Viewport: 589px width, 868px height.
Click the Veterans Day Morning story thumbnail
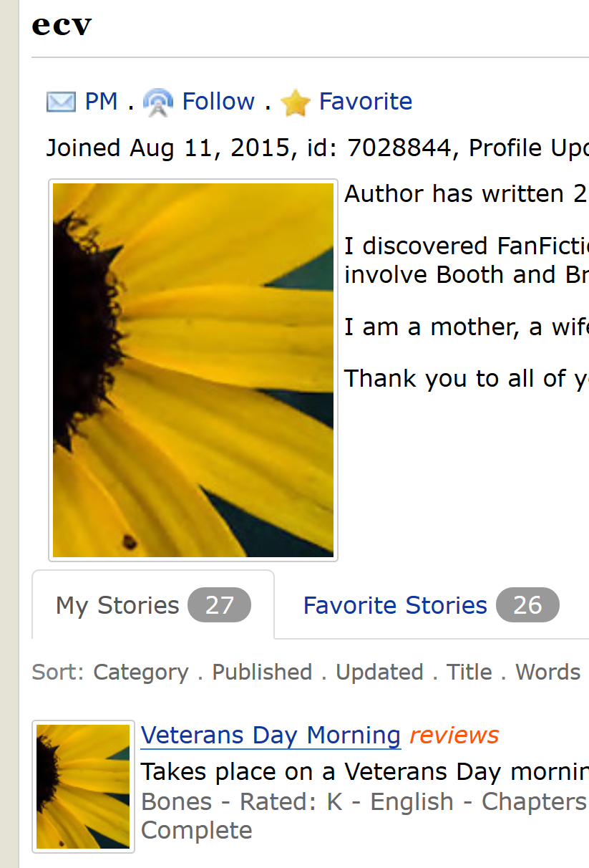click(x=83, y=786)
